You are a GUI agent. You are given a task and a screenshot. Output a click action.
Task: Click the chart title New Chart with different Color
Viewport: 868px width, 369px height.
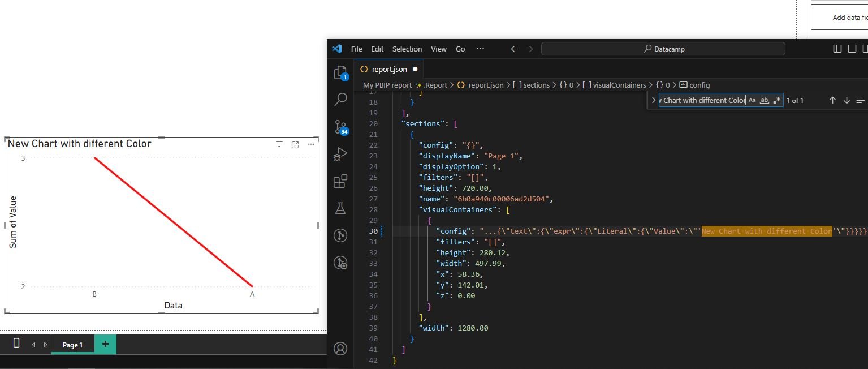pyautogui.click(x=79, y=144)
